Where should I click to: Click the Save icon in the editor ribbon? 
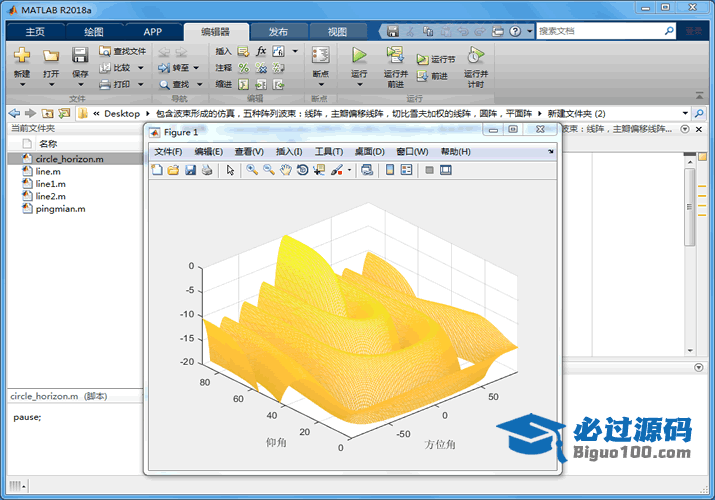point(80,56)
